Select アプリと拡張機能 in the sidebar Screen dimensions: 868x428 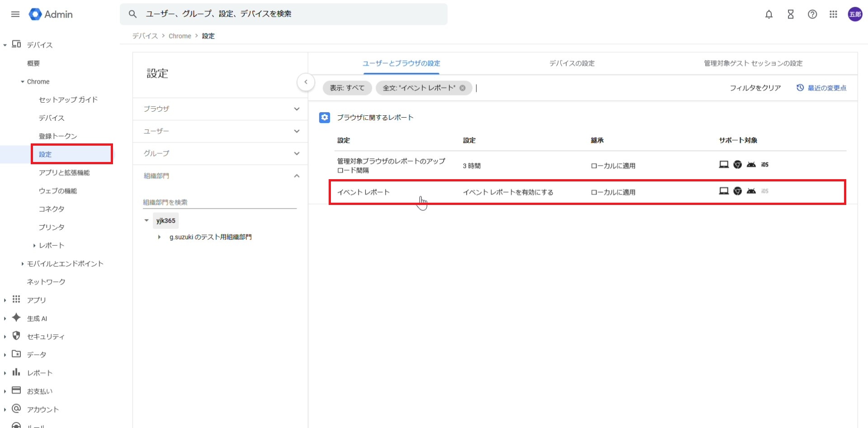(64, 173)
